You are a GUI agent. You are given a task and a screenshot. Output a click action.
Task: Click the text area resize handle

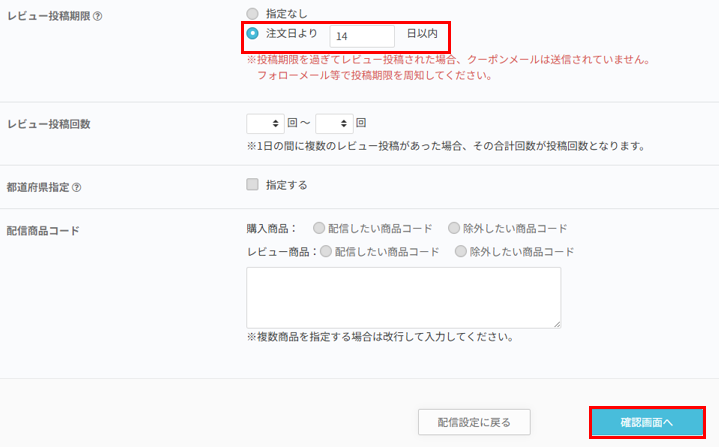point(556,323)
